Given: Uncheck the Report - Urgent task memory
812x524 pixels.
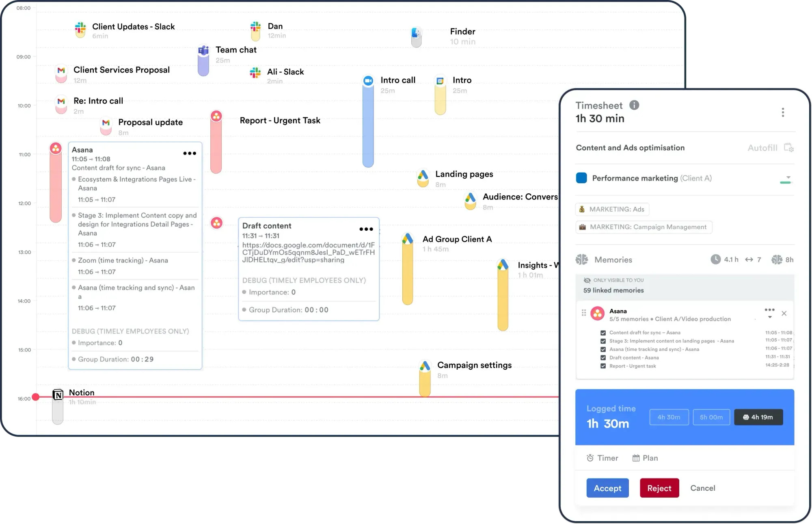Looking at the screenshot, I should (603, 366).
